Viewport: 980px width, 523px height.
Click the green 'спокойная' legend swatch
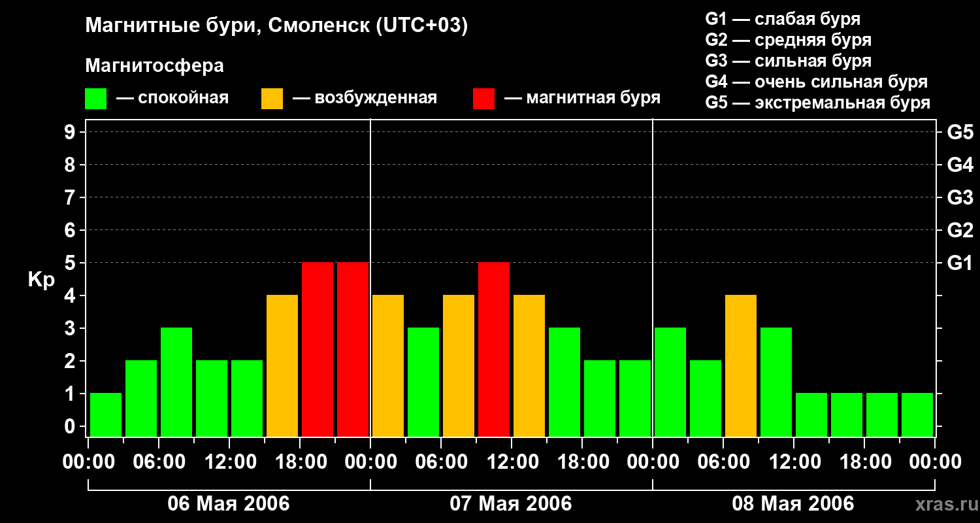tap(95, 99)
